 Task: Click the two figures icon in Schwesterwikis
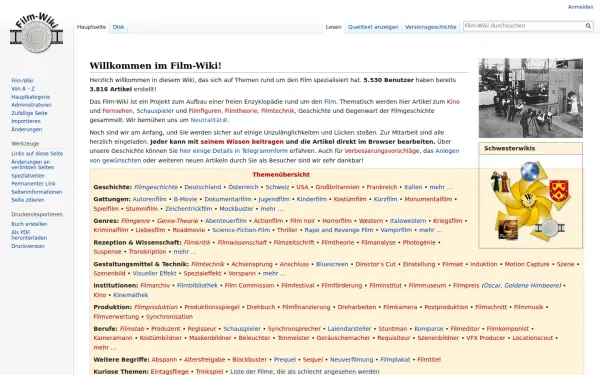(x=501, y=182)
